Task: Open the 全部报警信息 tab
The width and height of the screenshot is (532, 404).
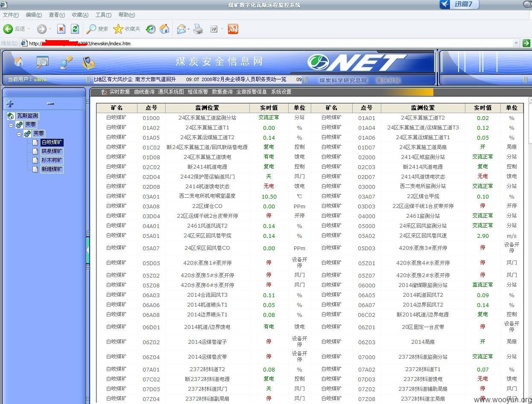Action: click(x=251, y=92)
